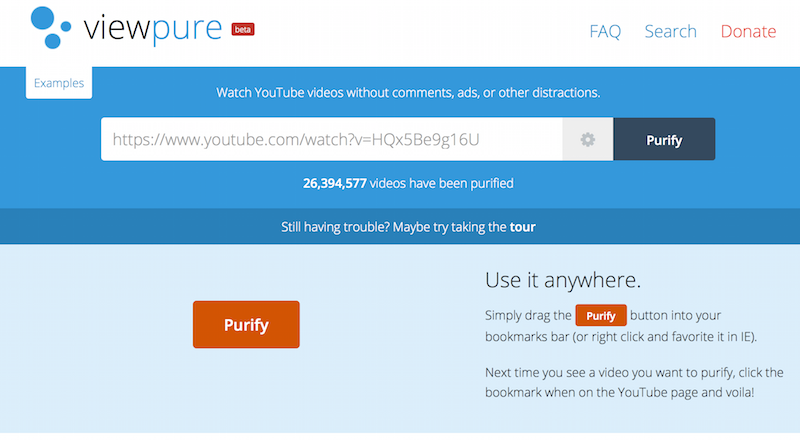The height and width of the screenshot is (440, 800).
Task: Click the red beta badge
Action: (243, 30)
